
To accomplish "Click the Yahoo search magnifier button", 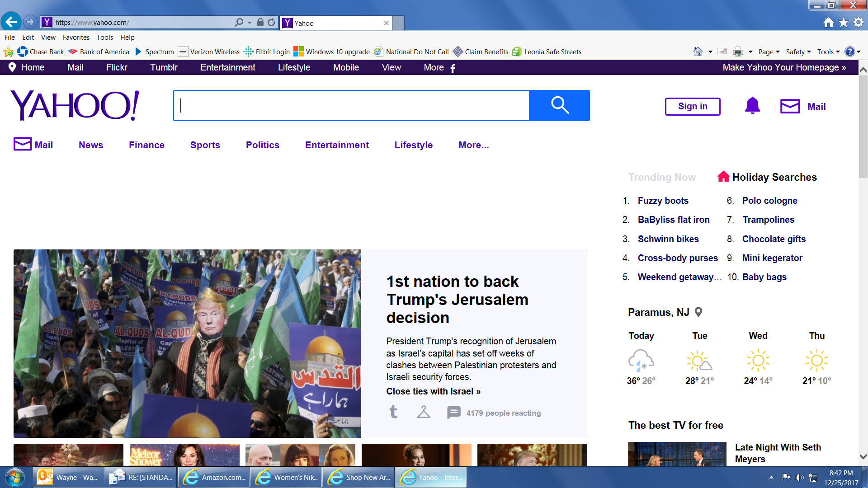I will pyautogui.click(x=560, y=105).
